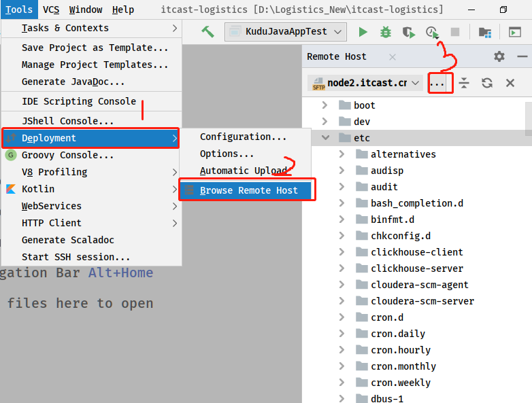The height and width of the screenshot is (403, 532).
Task: Open the Window menu
Action: [x=86, y=10]
